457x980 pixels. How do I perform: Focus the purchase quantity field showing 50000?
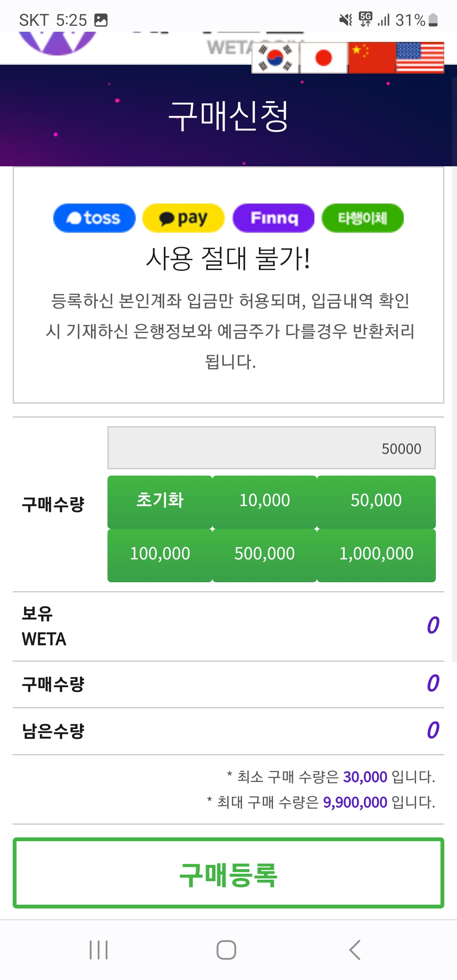[x=272, y=448]
